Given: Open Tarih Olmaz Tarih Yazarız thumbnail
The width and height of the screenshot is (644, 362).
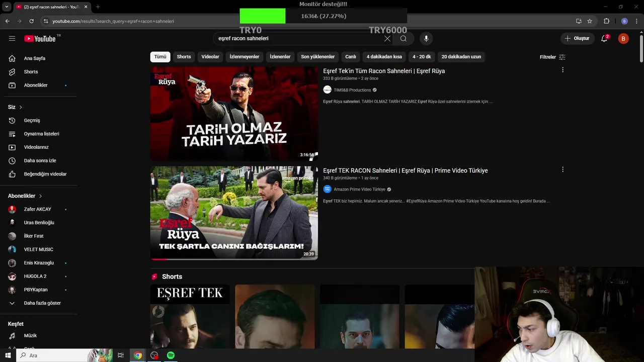Looking at the screenshot, I should click(x=234, y=114).
